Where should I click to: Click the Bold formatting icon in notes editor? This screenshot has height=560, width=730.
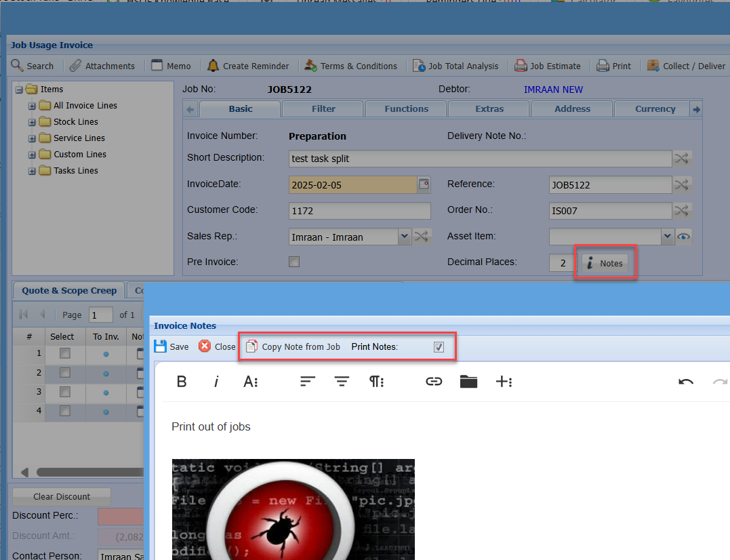coord(182,382)
